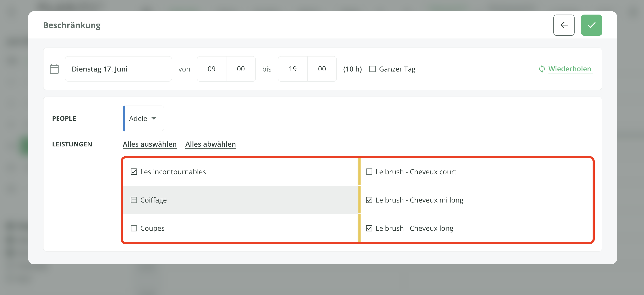Uncheck Les incontournables category

[x=134, y=172]
